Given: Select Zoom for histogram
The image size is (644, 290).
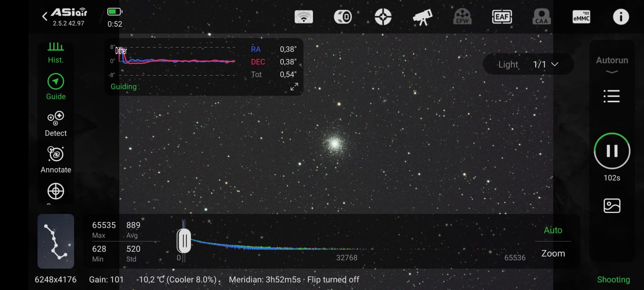Looking at the screenshot, I should pyautogui.click(x=553, y=253).
